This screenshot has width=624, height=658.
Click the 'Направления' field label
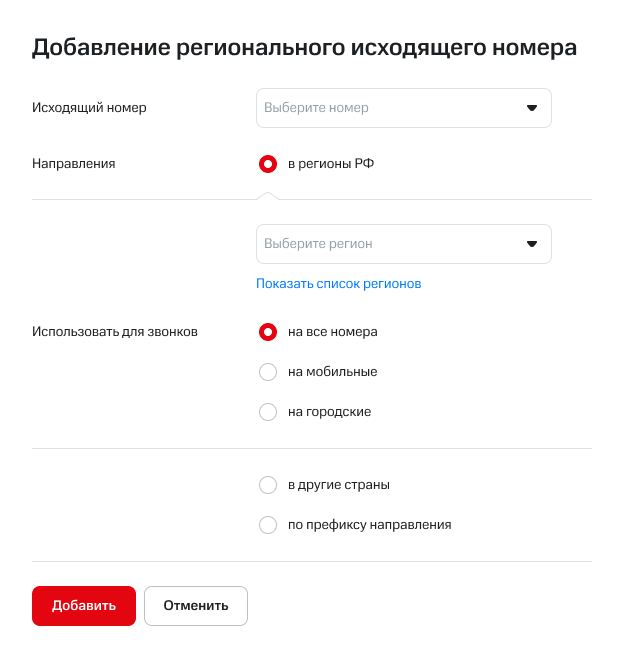74,164
